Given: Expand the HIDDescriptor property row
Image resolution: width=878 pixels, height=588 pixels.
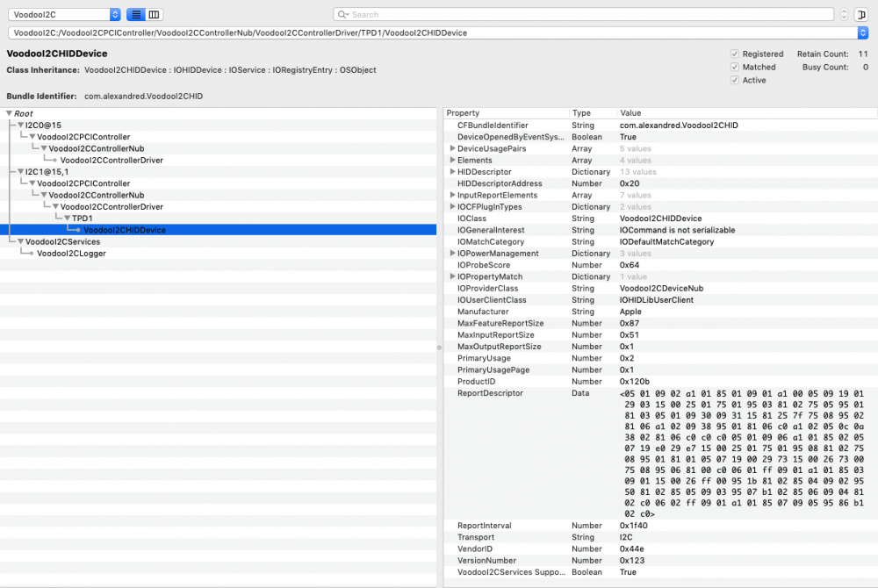Looking at the screenshot, I should pyautogui.click(x=453, y=172).
